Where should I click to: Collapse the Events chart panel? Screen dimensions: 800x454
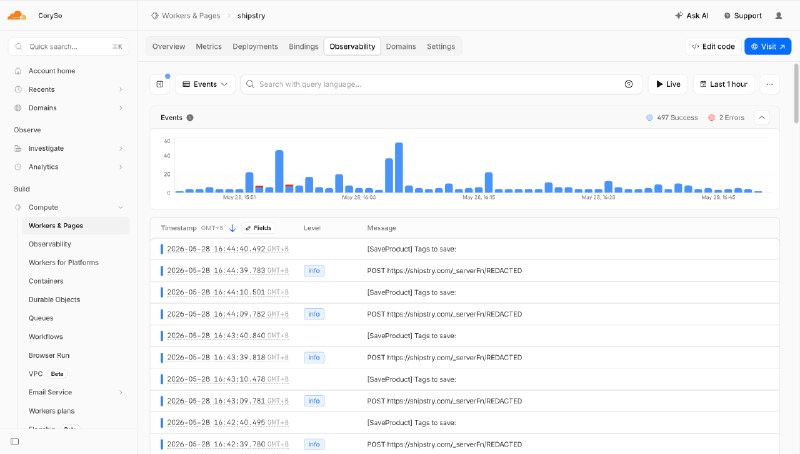(761, 118)
